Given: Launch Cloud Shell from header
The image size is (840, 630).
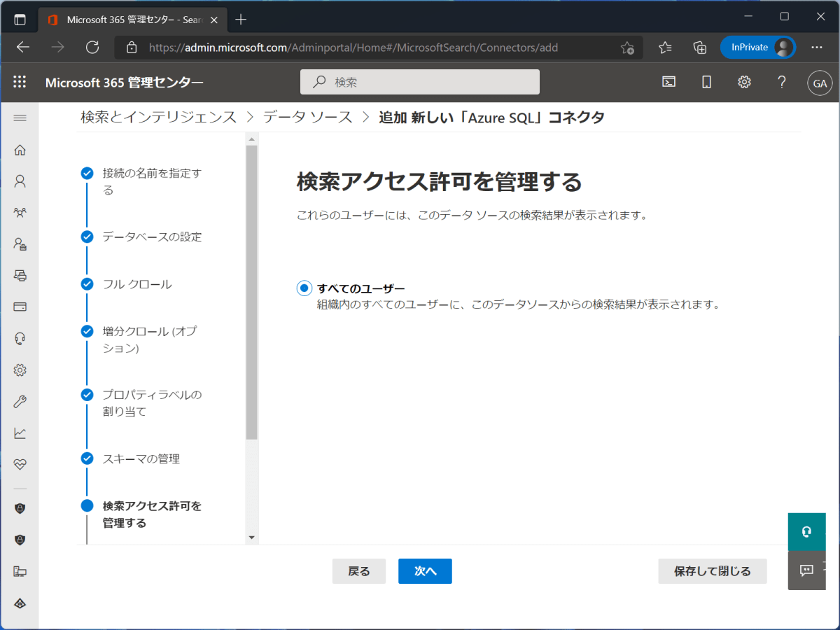Looking at the screenshot, I should pyautogui.click(x=669, y=82).
